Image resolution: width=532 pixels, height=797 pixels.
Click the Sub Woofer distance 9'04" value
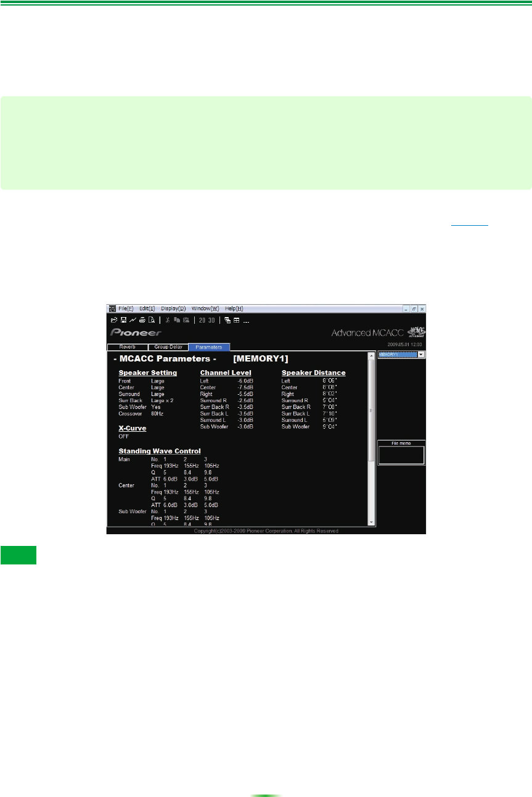click(330, 426)
